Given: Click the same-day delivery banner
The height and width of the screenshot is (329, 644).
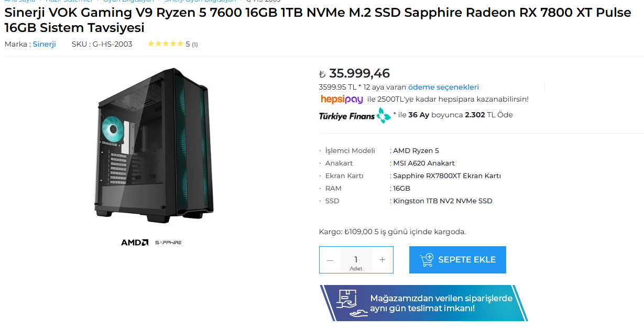Looking at the screenshot, I should [423, 303].
